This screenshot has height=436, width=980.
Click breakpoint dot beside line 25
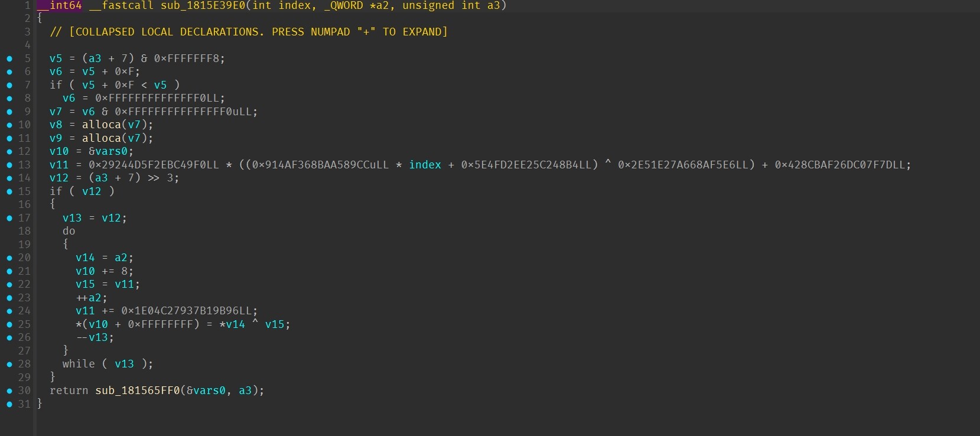click(x=9, y=324)
